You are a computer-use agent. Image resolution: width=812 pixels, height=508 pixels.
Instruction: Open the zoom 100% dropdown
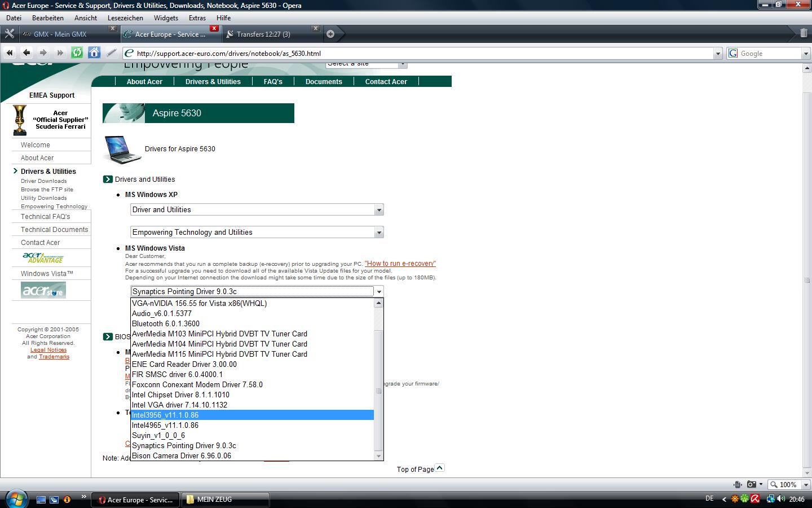point(806,484)
